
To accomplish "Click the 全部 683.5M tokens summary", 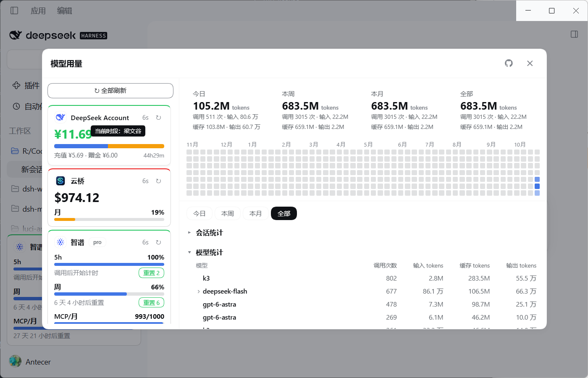I will (x=493, y=110).
